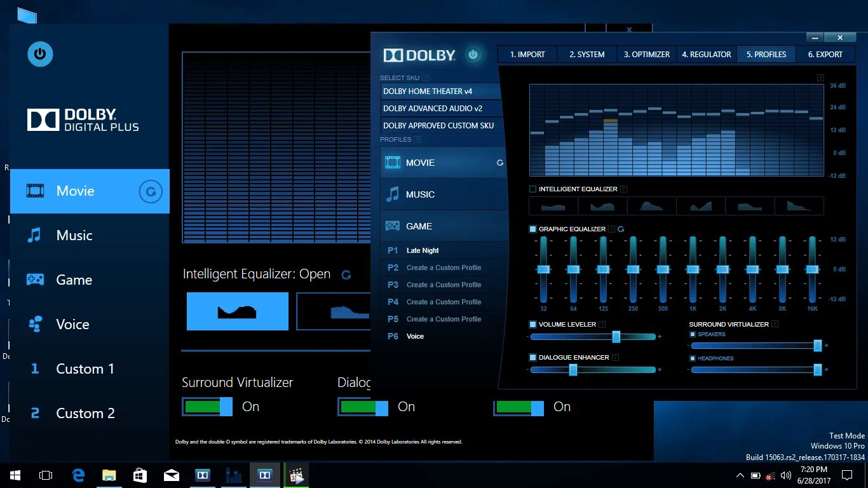Go to the 3. OPTIMIZER tab

pyautogui.click(x=647, y=55)
